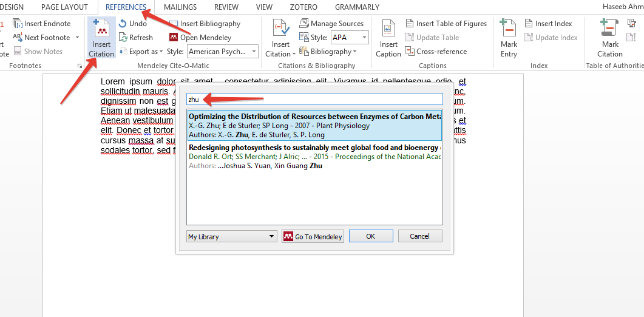Image resolution: width=644 pixels, height=317 pixels.
Task: Open the Mailings tab
Action: click(x=180, y=7)
